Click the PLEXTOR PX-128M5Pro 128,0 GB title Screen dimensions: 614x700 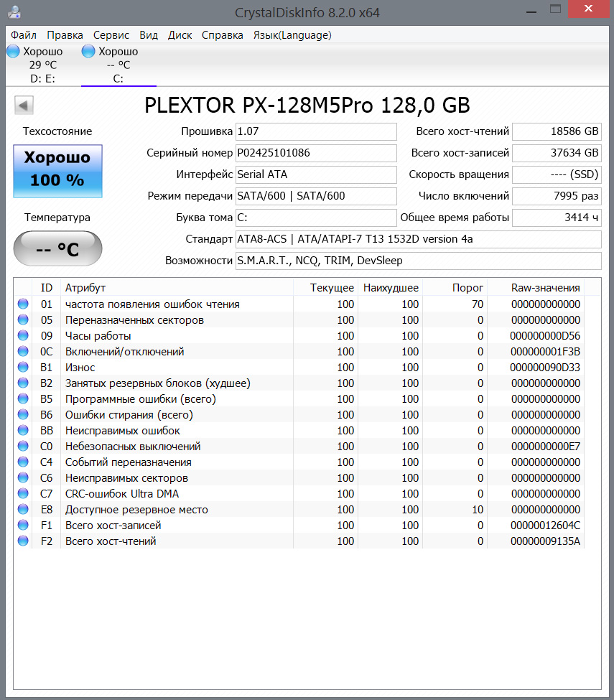coord(307,106)
